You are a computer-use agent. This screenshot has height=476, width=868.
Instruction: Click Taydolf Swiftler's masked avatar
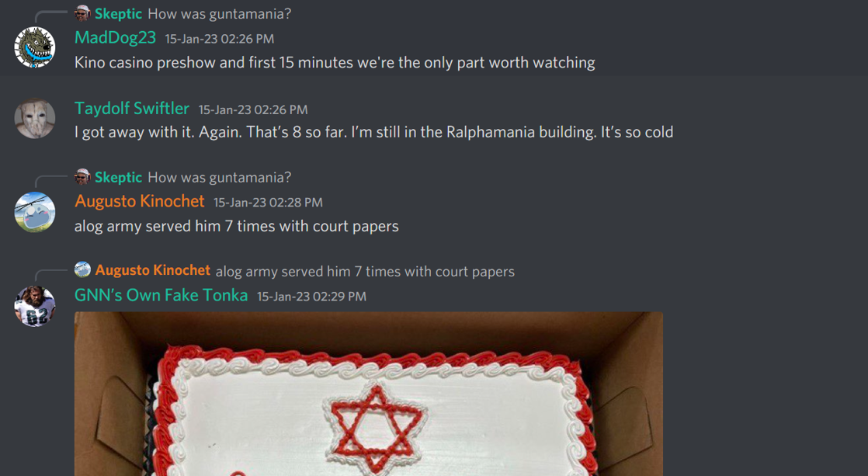point(34,118)
